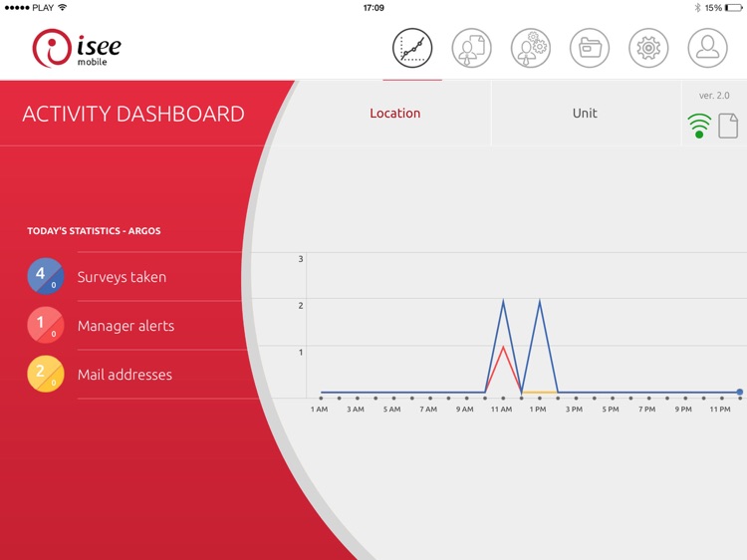Open the activity chart dashboard icon
747x560 pixels.
click(x=412, y=48)
